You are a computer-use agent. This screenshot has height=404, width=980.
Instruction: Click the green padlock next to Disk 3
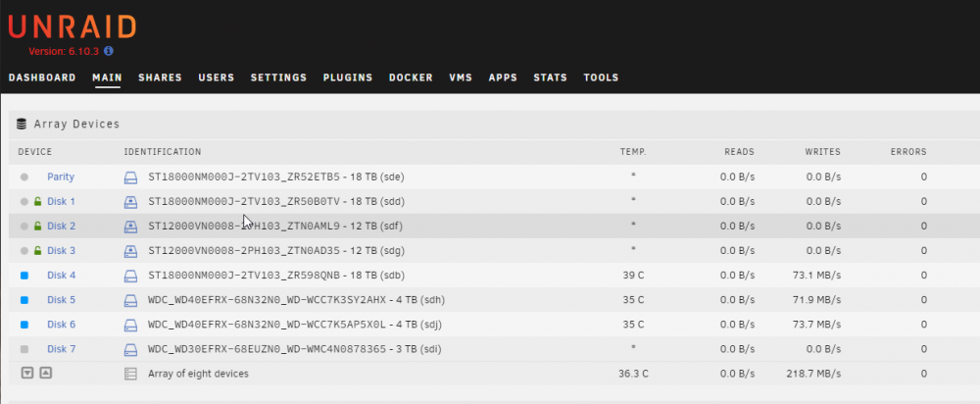pyautogui.click(x=37, y=251)
